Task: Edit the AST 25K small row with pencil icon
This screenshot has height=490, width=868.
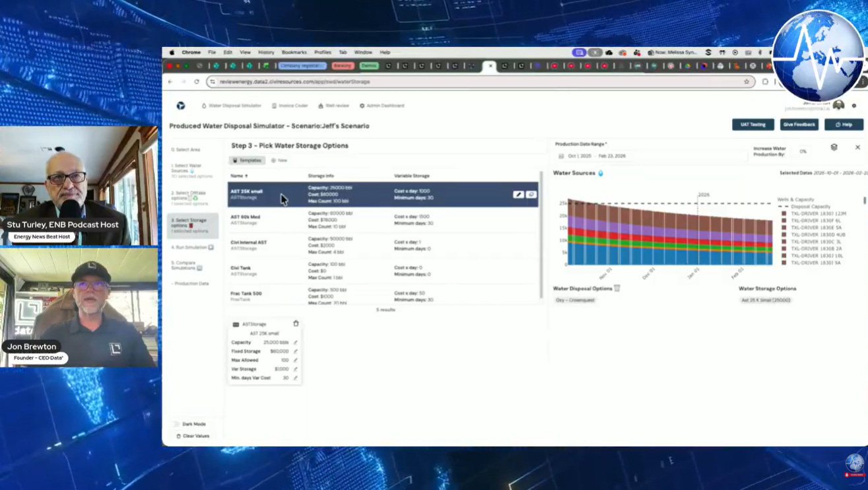Action: pos(519,194)
